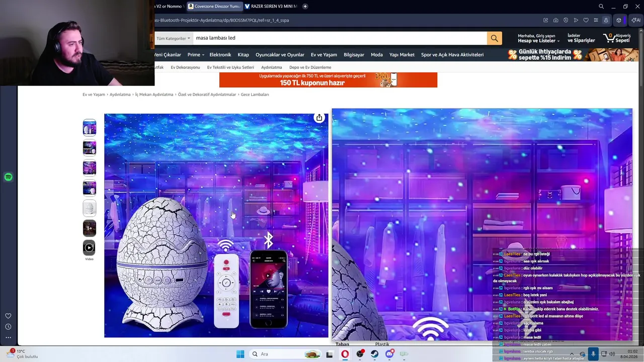
Task: Open history clock icon in Opera sidebar
Action: 8,327
